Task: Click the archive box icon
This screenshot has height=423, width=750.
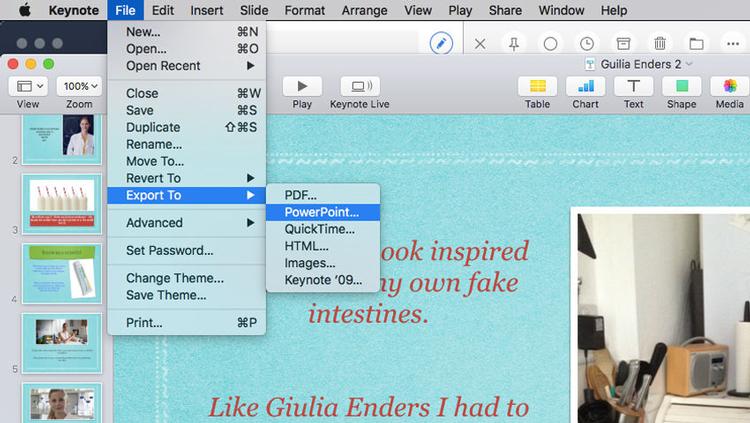Action: click(x=623, y=44)
